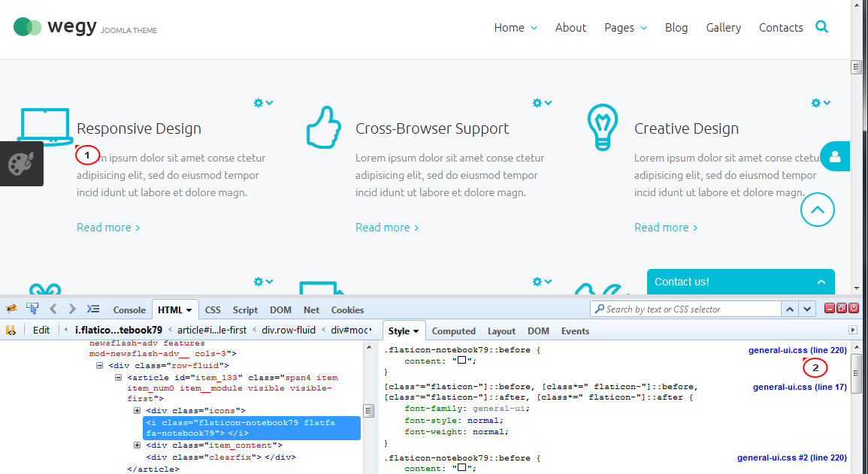This screenshot has width=868, height=474.
Task: Click the Read more link under Responsive Design
Action: [x=104, y=227]
